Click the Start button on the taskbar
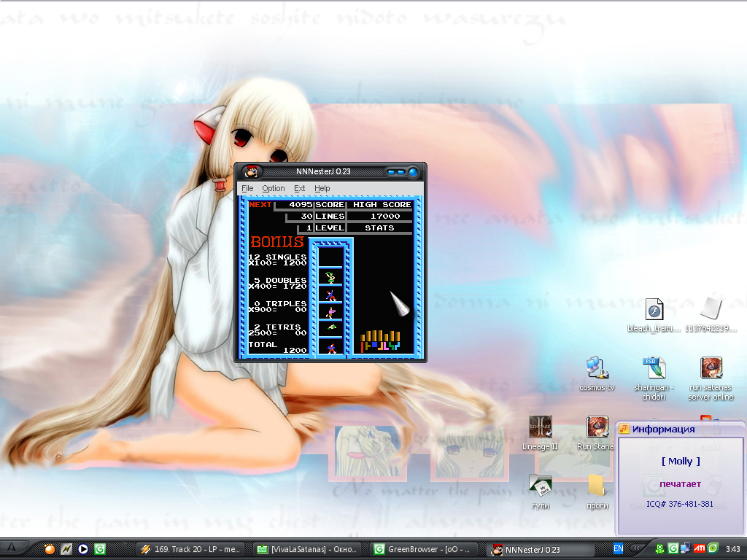 click(x=12, y=548)
